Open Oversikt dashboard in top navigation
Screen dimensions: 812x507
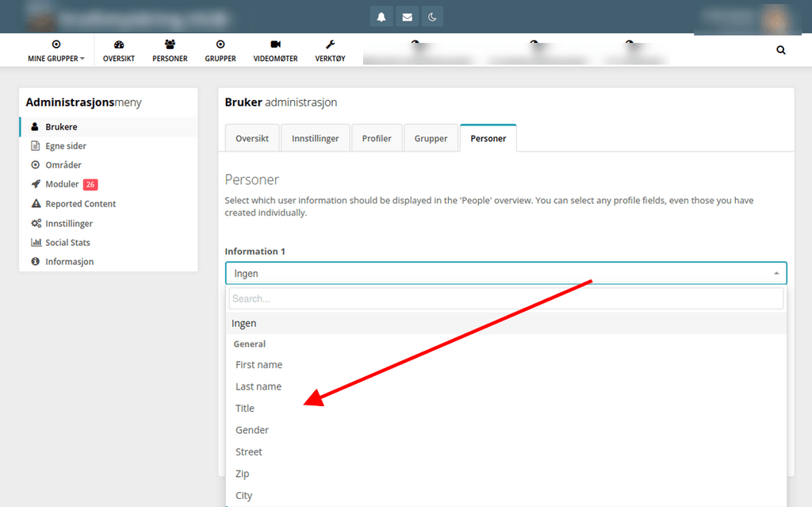[x=119, y=51]
